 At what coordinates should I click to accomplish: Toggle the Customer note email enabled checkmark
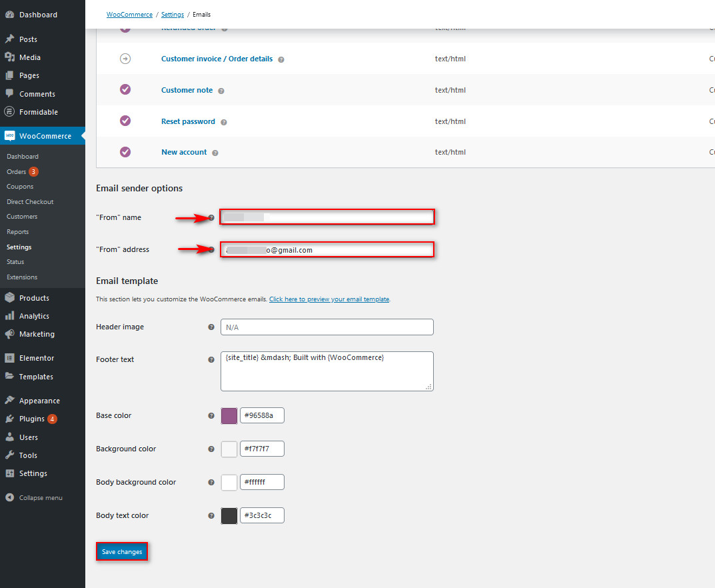(x=125, y=89)
